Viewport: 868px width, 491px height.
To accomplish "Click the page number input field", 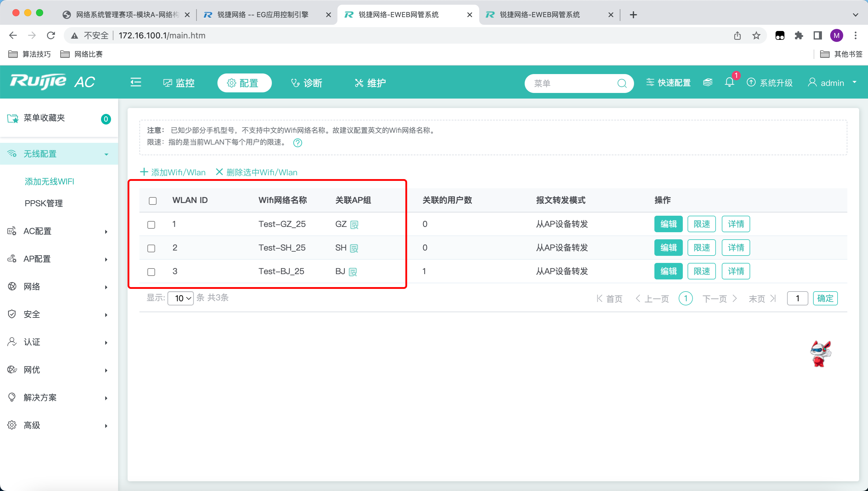I will click(x=797, y=298).
